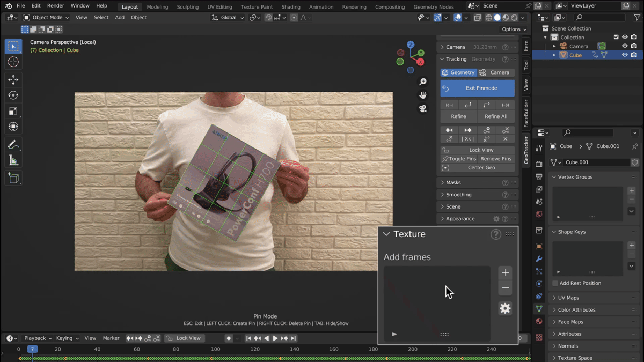Viewport: 644px width, 362px height.
Task: Open the Sculpting workspace tab
Action: click(x=188, y=7)
